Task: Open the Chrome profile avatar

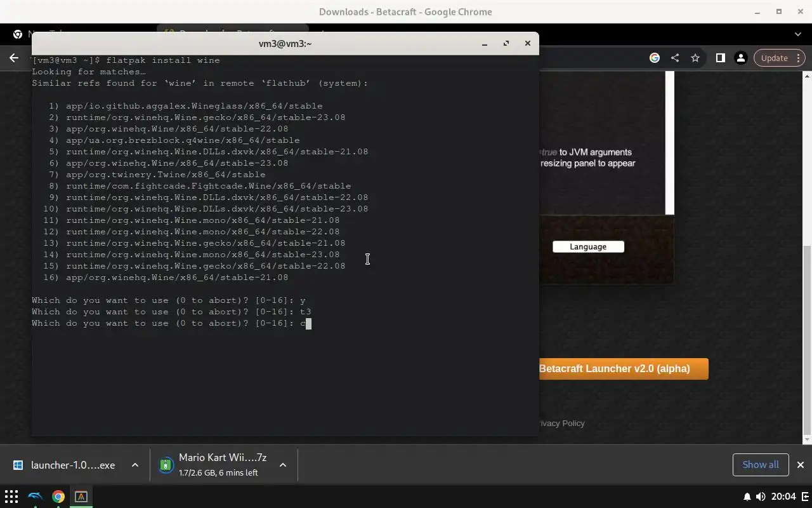Action: (740, 58)
